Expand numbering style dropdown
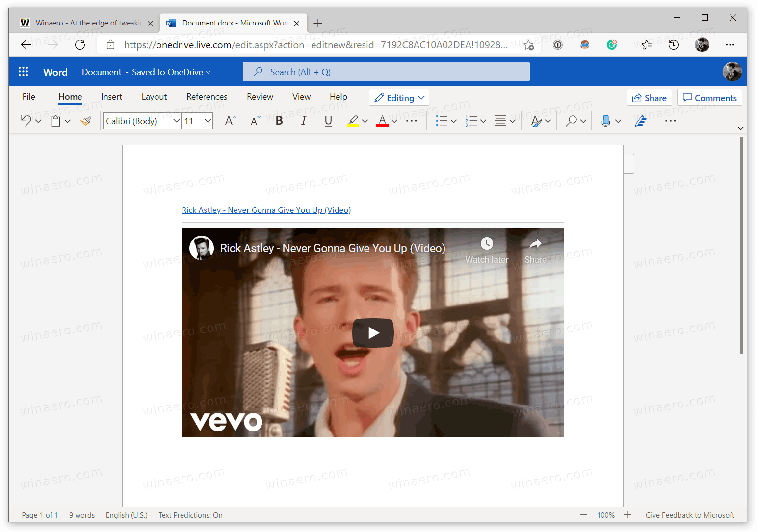757x532 pixels. [483, 121]
